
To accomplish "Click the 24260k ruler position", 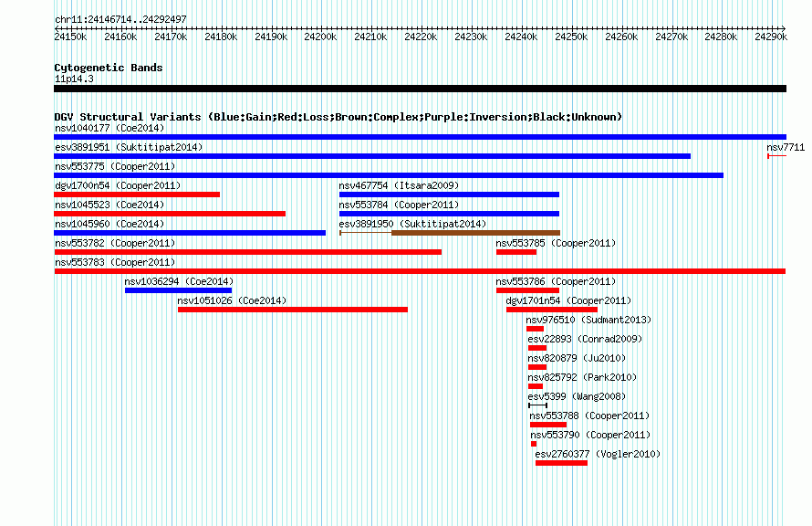I will coord(621,37).
